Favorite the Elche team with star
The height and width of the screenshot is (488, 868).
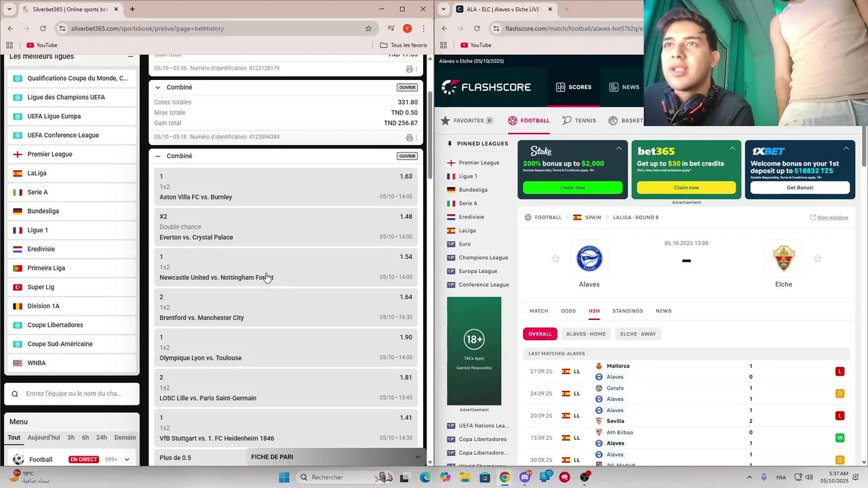click(818, 258)
